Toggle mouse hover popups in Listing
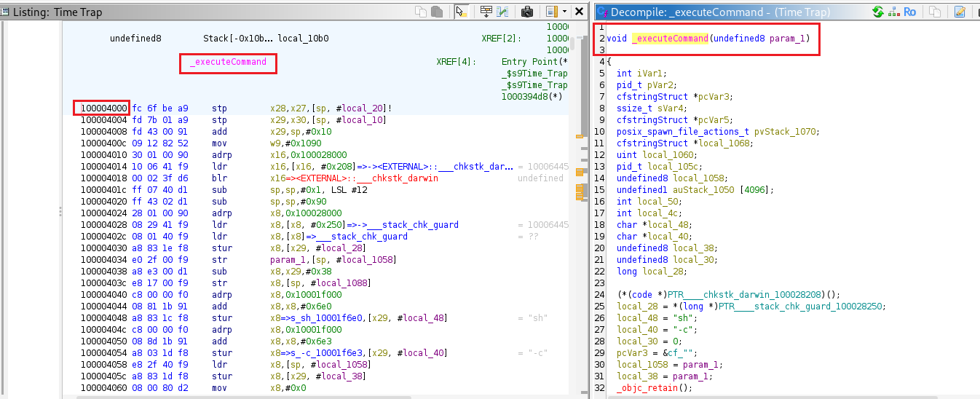This screenshot has height=399, width=980. [x=461, y=12]
